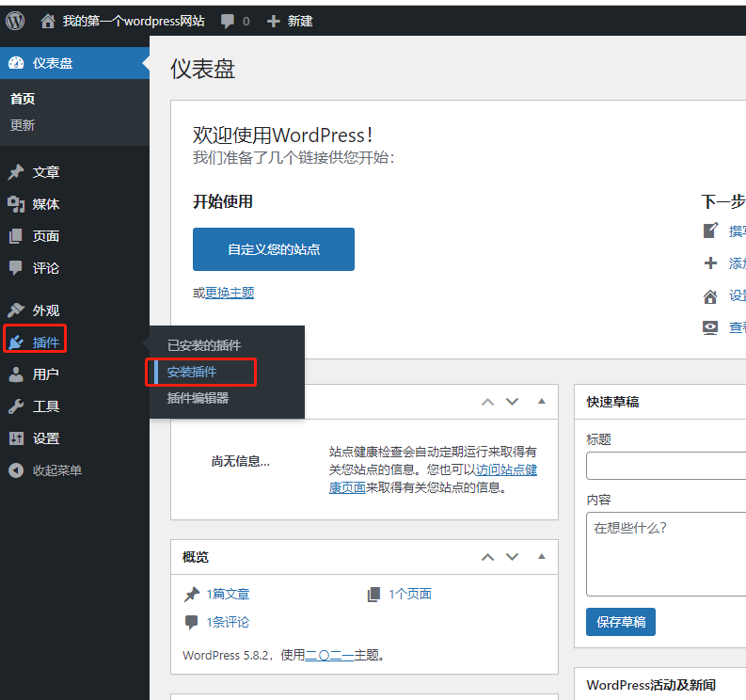Screen dimensions: 746x700
Task: Click site name 我的第一个wordpress网站
Action: tap(134, 21)
